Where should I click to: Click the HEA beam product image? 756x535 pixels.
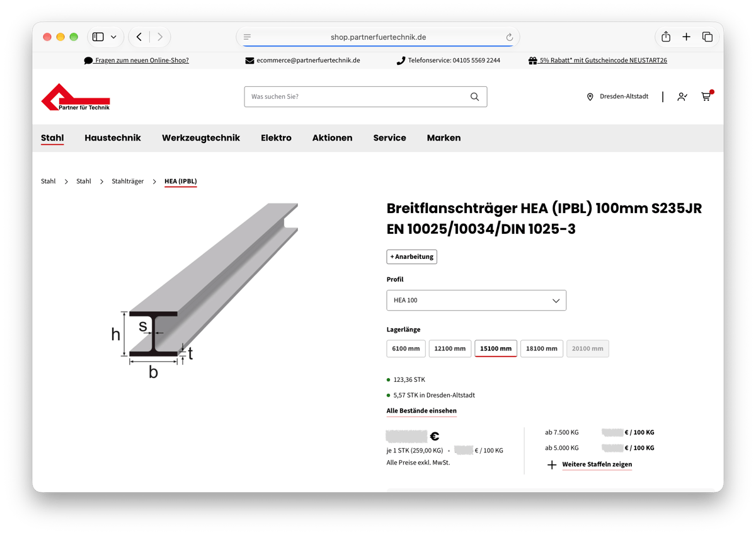pyautogui.click(x=205, y=290)
